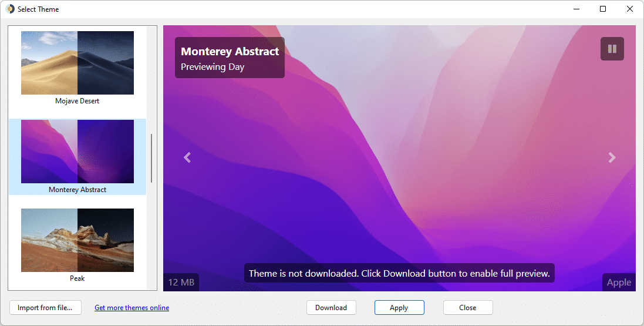644x326 pixels.
Task: Open Import from file dialog
Action: point(45,308)
